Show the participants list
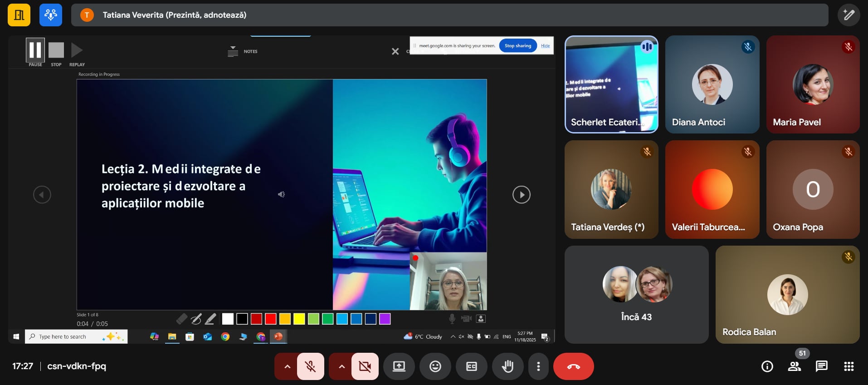This screenshot has width=868, height=385. [794, 366]
